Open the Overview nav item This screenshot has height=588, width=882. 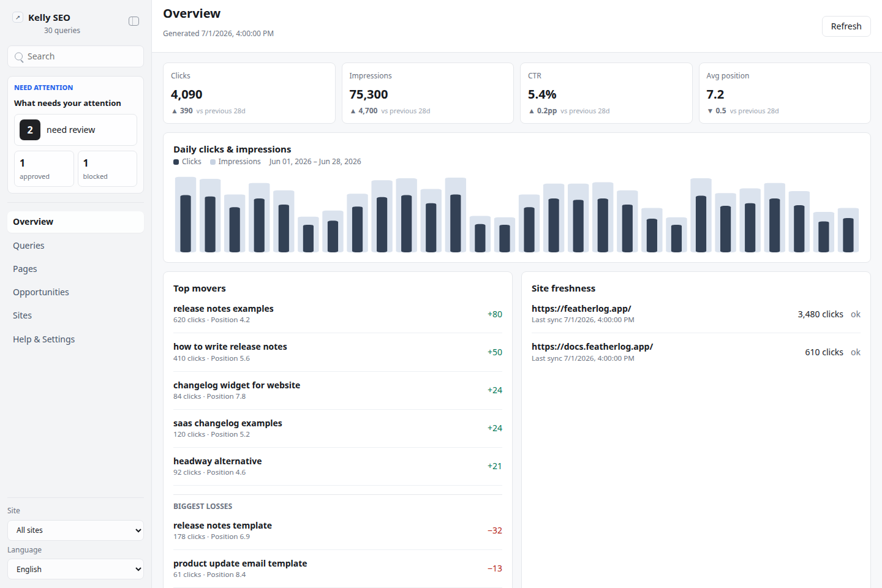pos(75,222)
